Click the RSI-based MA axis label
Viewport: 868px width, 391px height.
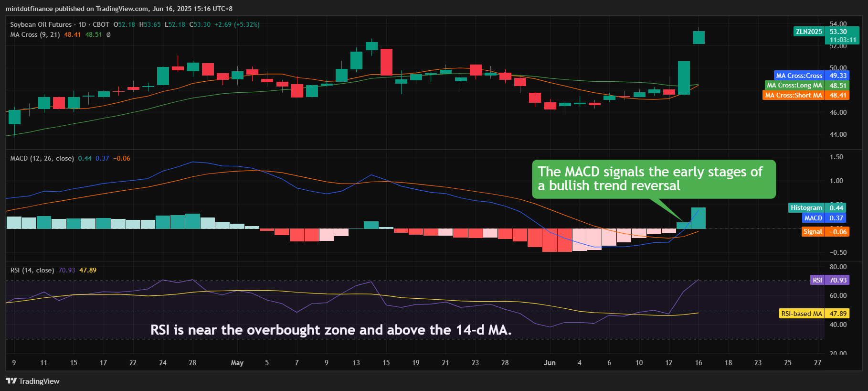802,314
